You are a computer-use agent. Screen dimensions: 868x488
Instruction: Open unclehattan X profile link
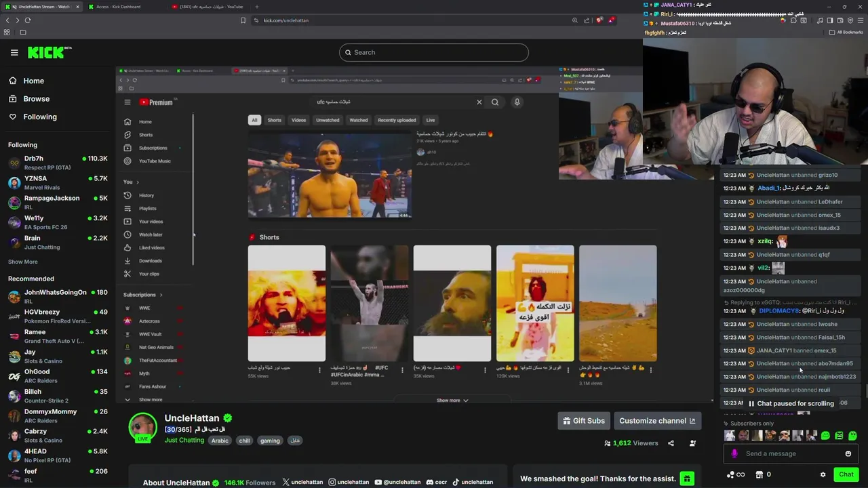[302, 482]
